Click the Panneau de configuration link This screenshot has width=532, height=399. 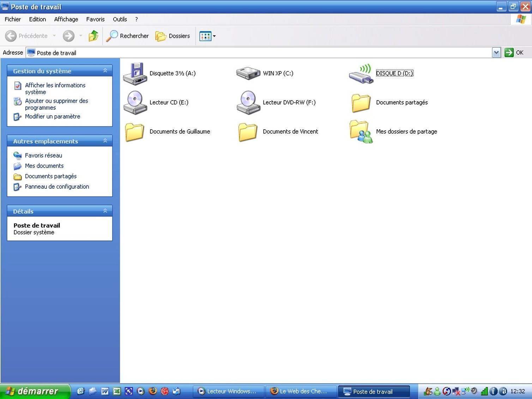[x=57, y=187]
